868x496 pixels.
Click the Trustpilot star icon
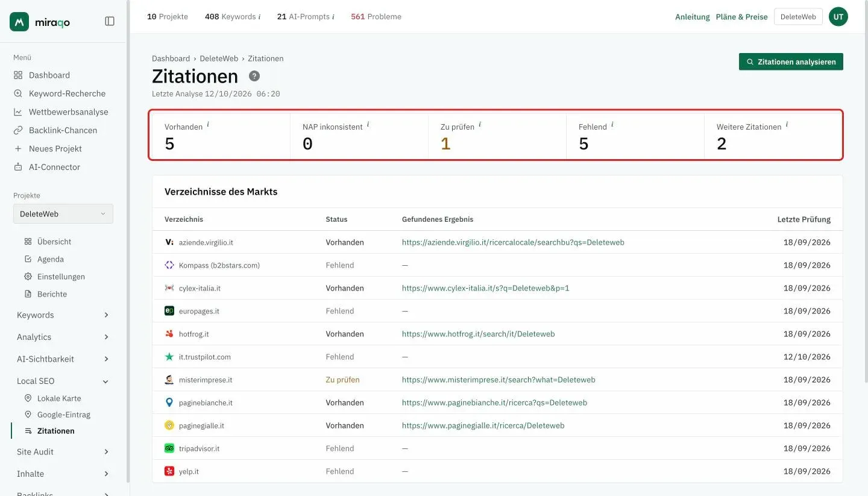pyautogui.click(x=169, y=357)
